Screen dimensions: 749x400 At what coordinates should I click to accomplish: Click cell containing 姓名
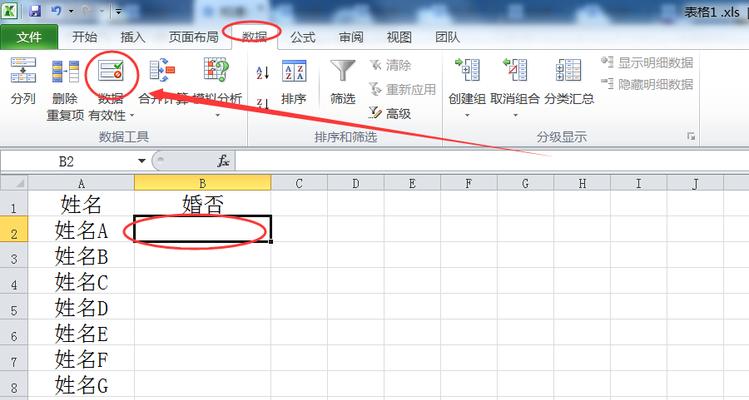pos(81,204)
